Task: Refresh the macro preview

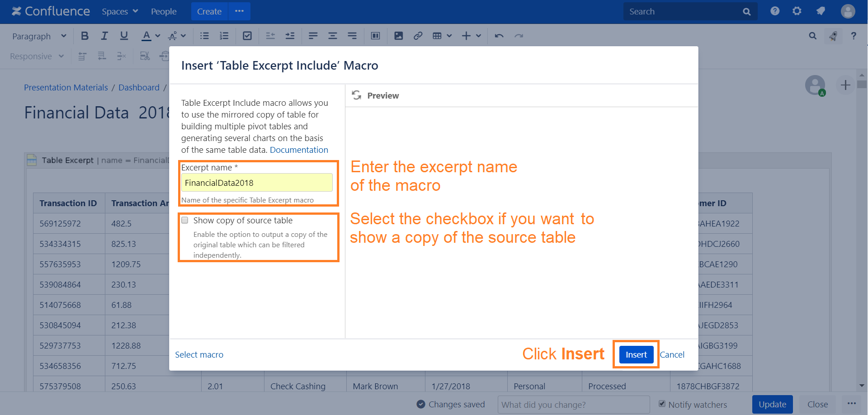Action: coord(357,95)
